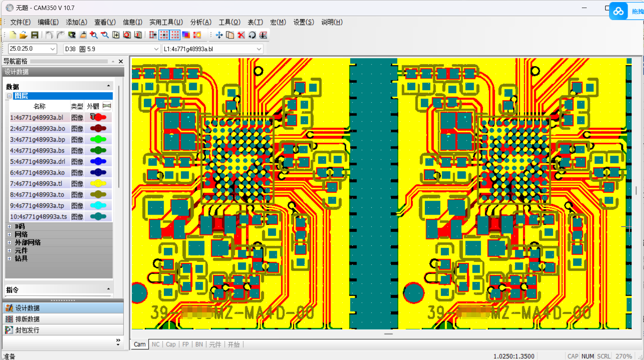644x360 pixels.
Task: Click the Save file toolbar icon
Action: click(35, 35)
